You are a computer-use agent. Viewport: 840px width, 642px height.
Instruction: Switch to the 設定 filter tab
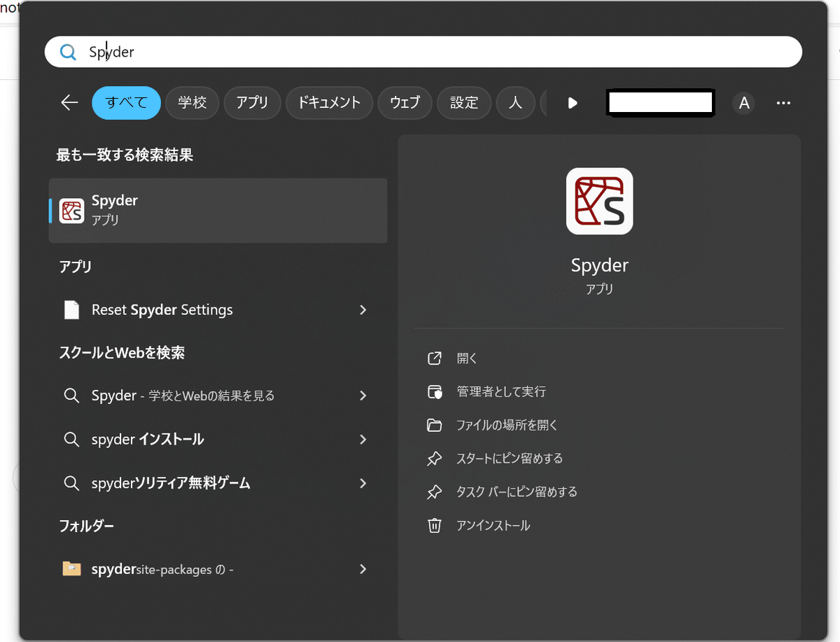[463, 103]
